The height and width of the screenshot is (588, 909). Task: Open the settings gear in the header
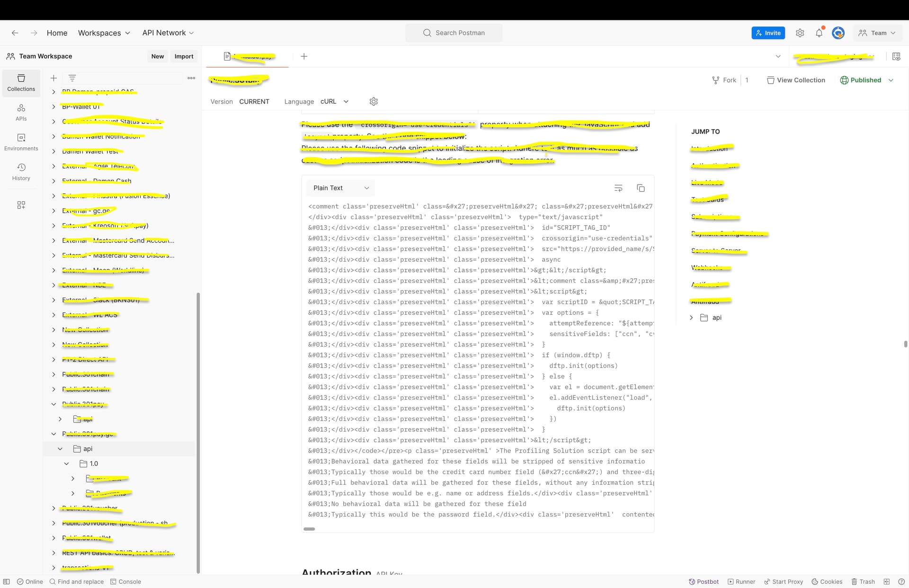click(x=800, y=33)
